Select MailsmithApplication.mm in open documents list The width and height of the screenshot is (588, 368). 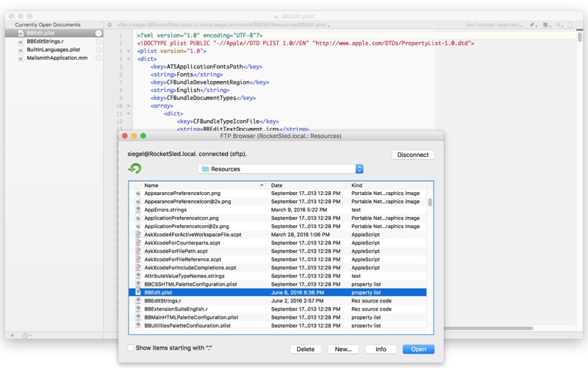pyautogui.click(x=57, y=58)
